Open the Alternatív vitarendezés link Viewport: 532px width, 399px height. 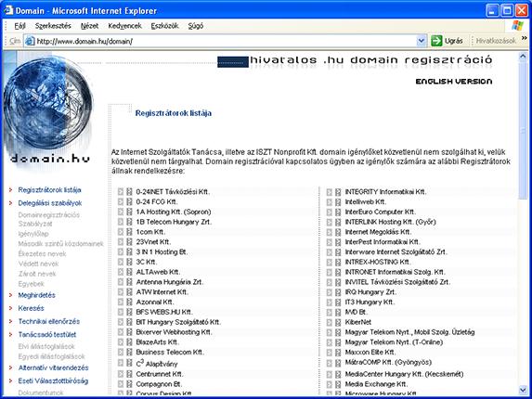[x=53, y=367]
